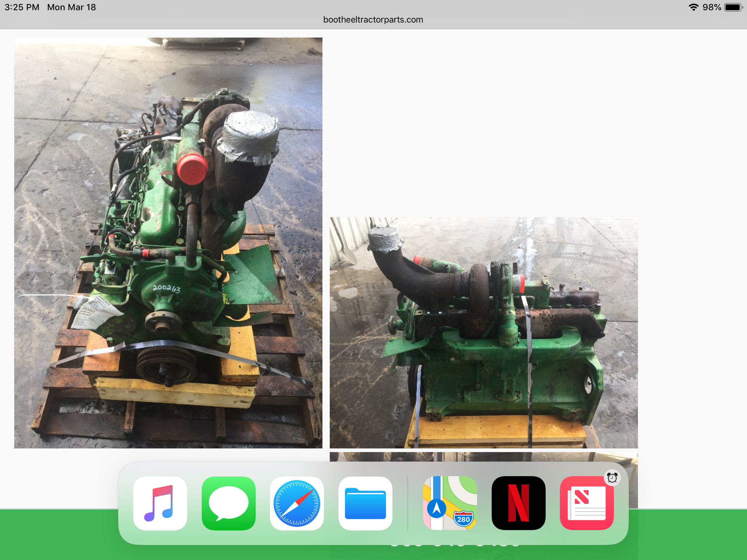The width and height of the screenshot is (747, 560).
Task: Launch the Netflix app
Action: (x=518, y=503)
